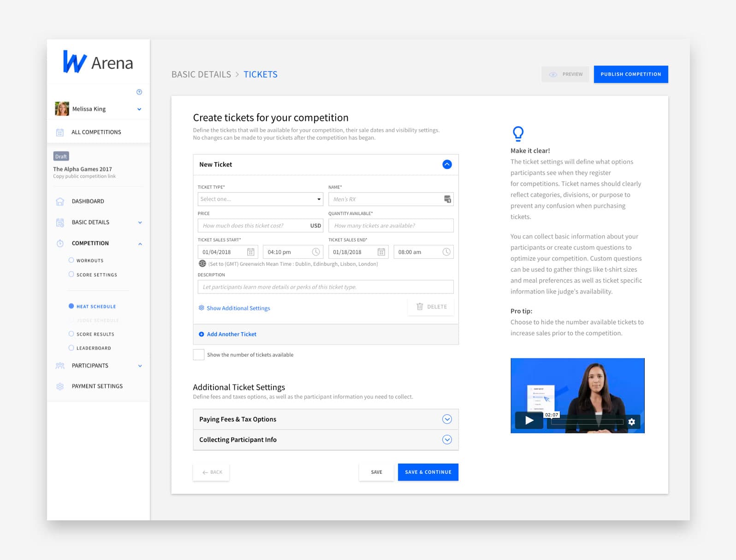This screenshot has height=560, width=736.
Task: Expand the Melissa King account dropdown
Action: (x=139, y=109)
